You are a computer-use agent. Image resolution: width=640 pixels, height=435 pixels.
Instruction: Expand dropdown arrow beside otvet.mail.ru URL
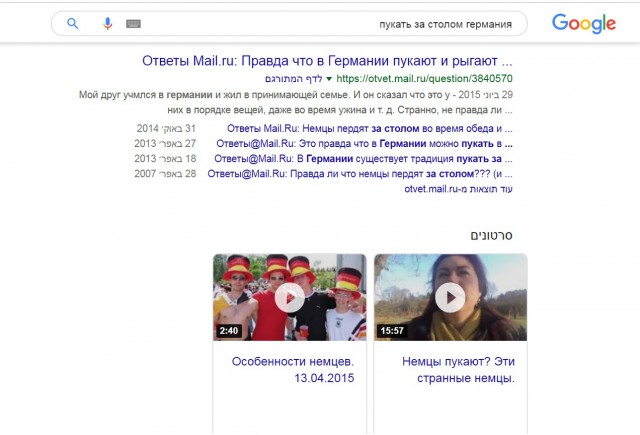coord(329,79)
